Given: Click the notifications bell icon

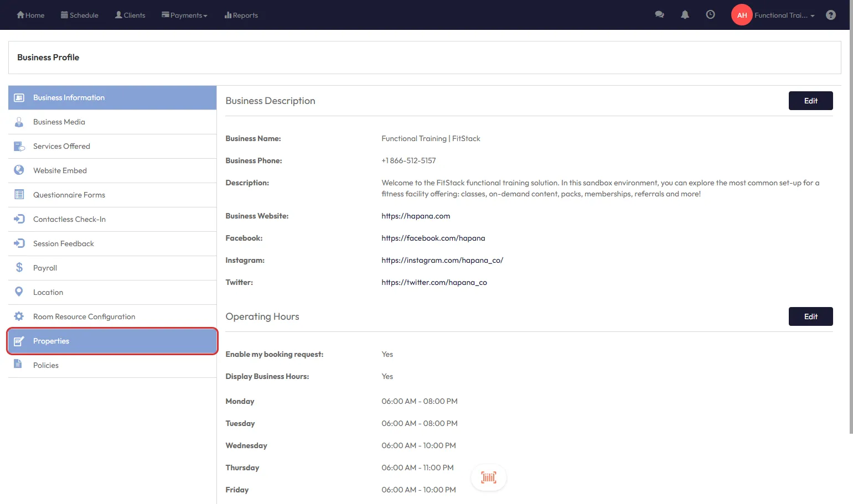Looking at the screenshot, I should (x=685, y=15).
